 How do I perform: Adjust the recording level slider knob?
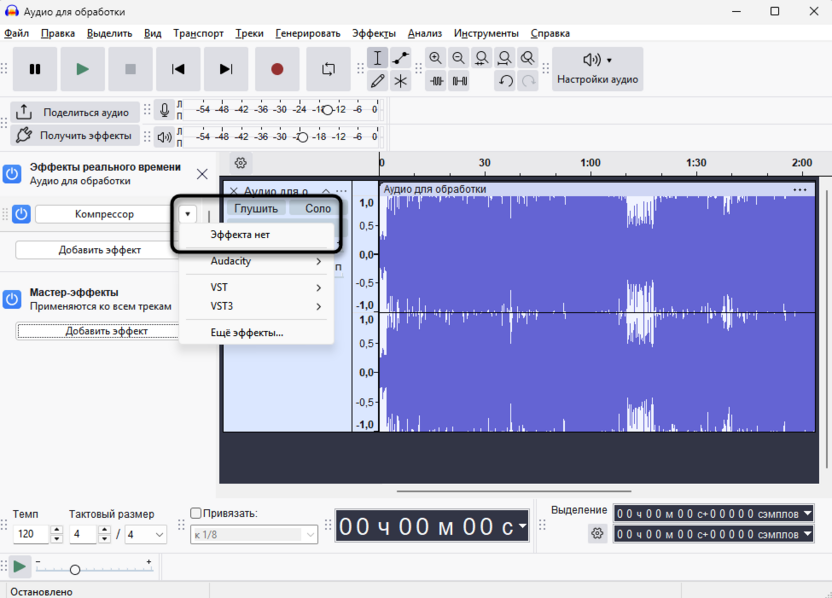click(x=327, y=110)
